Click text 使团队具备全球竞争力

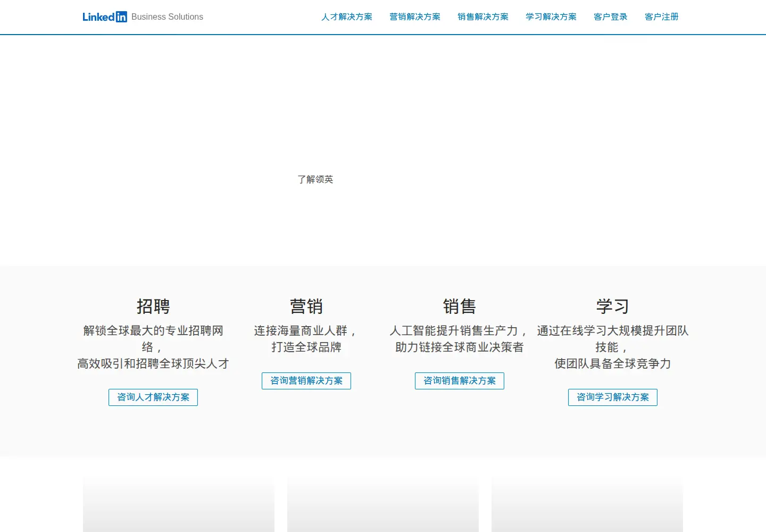tap(613, 364)
